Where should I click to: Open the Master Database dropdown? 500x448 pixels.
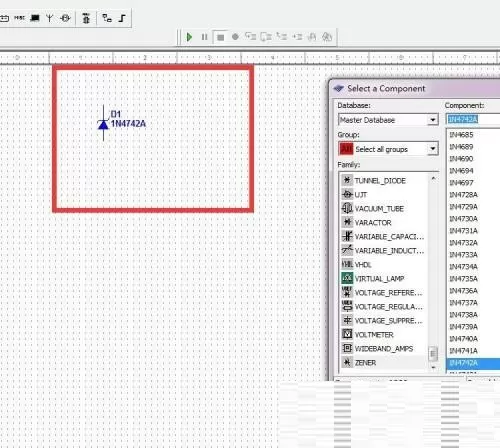pyautogui.click(x=433, y=120)
